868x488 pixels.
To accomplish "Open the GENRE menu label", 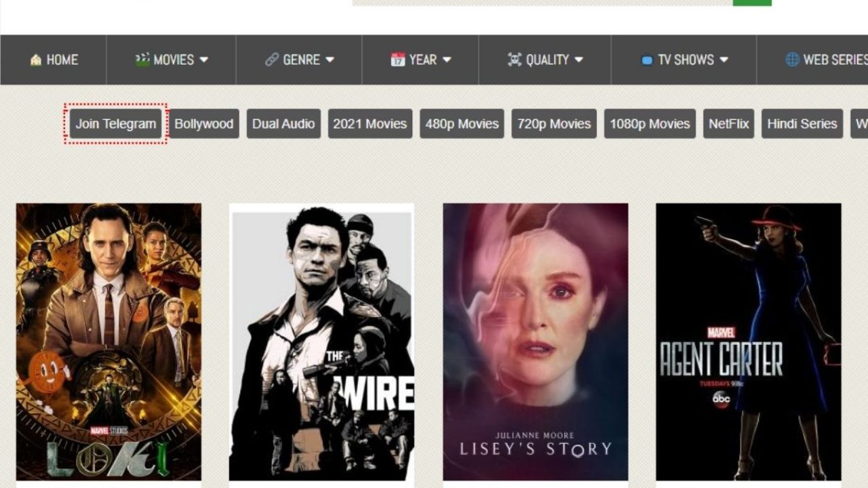I will point(302,60).
